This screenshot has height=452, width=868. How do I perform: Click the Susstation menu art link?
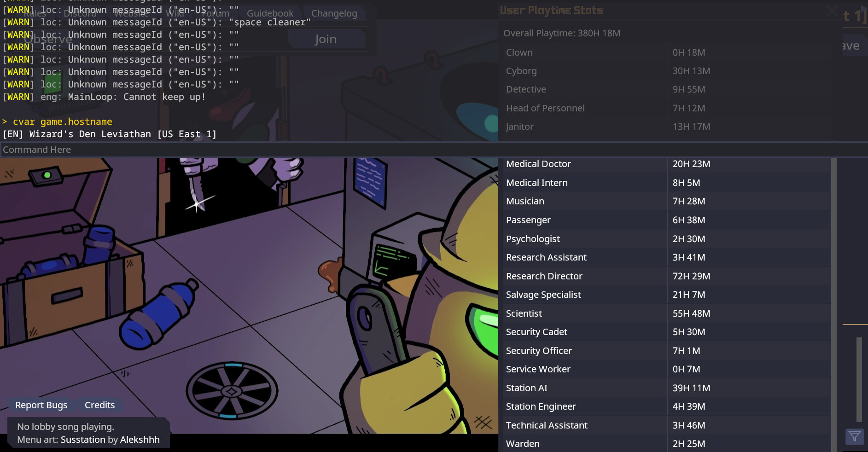point(83,440)
